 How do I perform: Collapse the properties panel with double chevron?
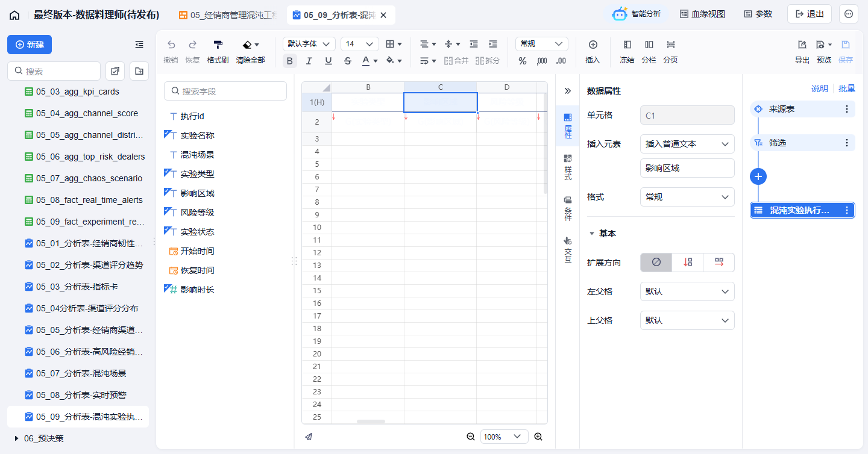coord(567,91)
